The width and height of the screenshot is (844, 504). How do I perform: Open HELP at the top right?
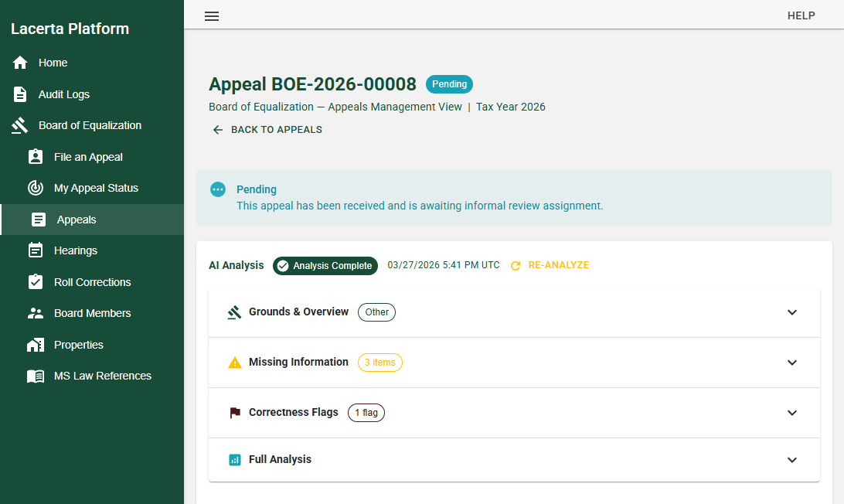point(801,15)
